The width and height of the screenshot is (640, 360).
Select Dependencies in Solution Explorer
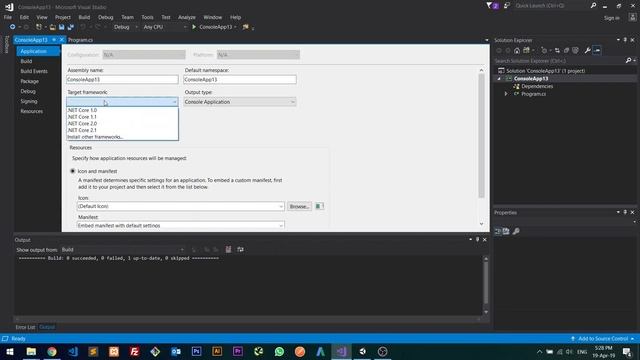pyautogui.click(x=537, y=86)
